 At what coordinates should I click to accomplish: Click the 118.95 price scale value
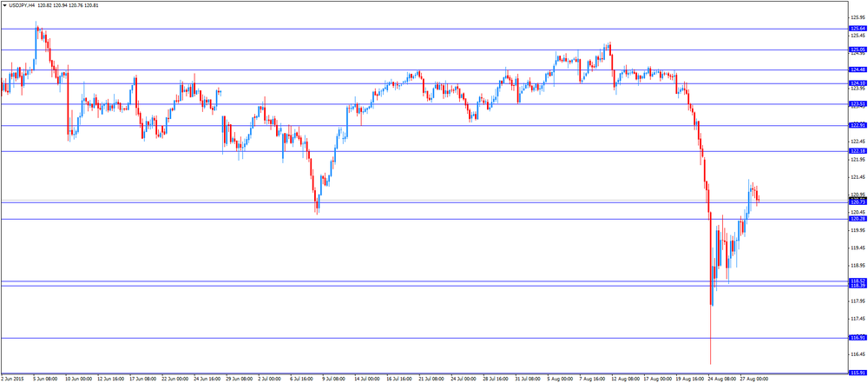(x=858, y=266)
